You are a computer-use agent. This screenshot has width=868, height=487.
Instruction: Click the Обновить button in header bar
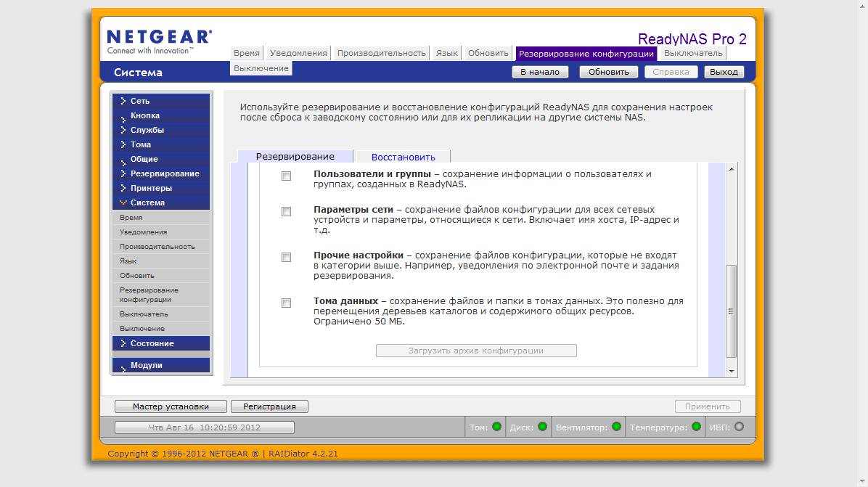click(x=608, y=72)
